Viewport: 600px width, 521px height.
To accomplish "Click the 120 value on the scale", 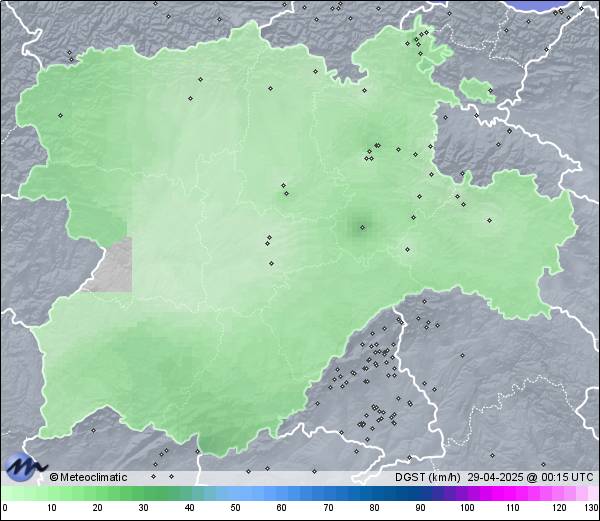I will [x=559, y=508].
